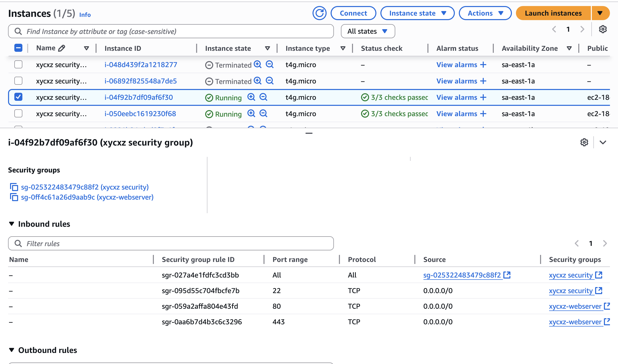Click zoom-out filter icon on selected Running row
Image resolution: width=618 pixels, height=364 pixels.
(263, 97)
